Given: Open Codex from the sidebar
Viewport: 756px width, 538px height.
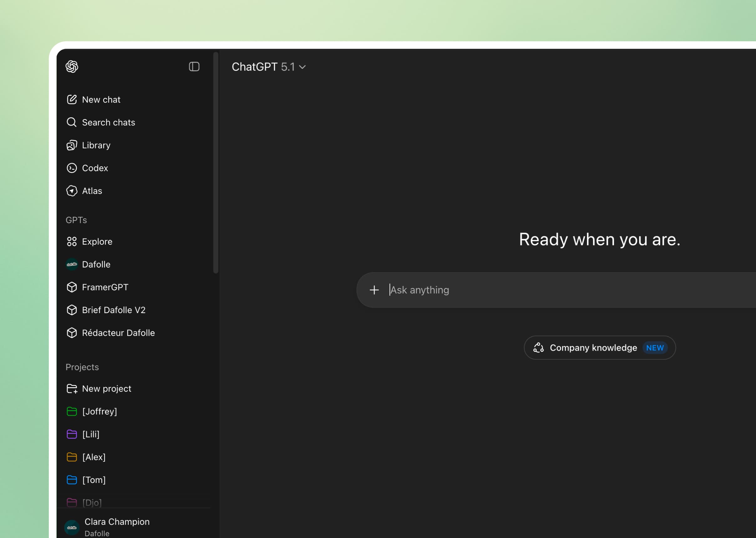Looking at the screenshot, I should coord(95,168).
